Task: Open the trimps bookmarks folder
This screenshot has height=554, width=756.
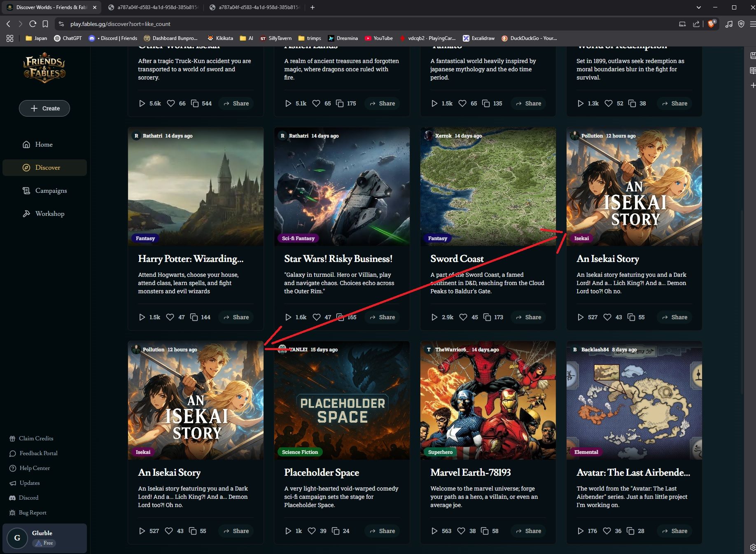Action: click(310, 38)
